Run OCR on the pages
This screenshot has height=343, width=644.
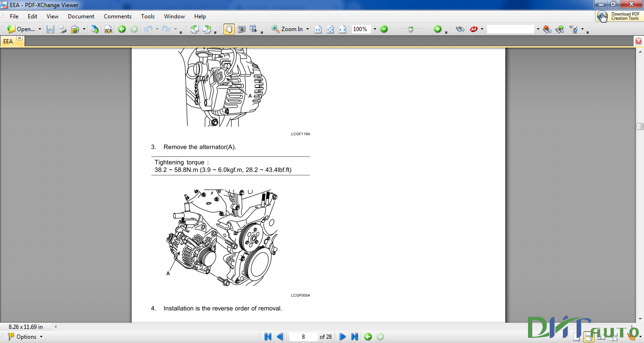pyautogui.click(x=108, y=29)
